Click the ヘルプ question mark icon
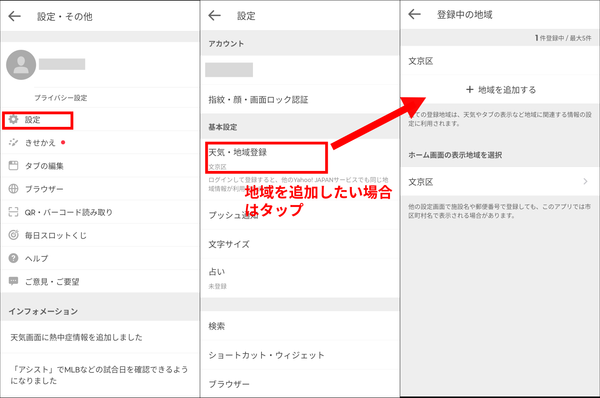 click(x=13, y=258)
